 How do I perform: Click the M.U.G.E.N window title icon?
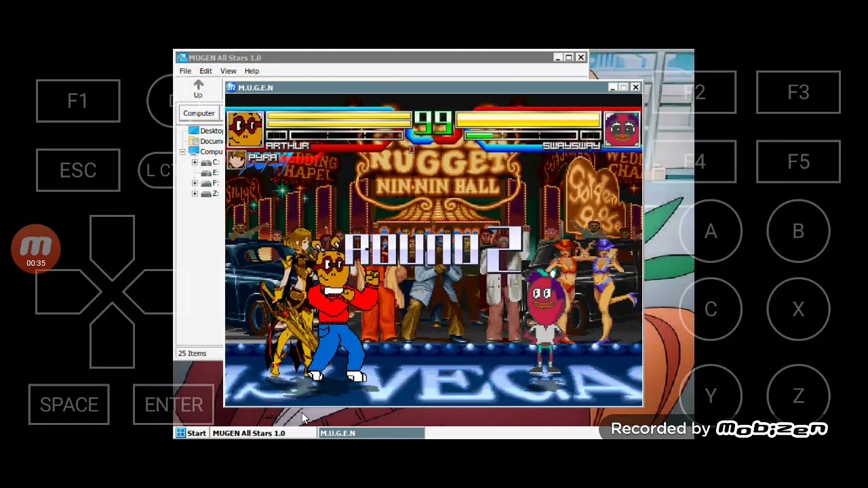coord(231,87)
